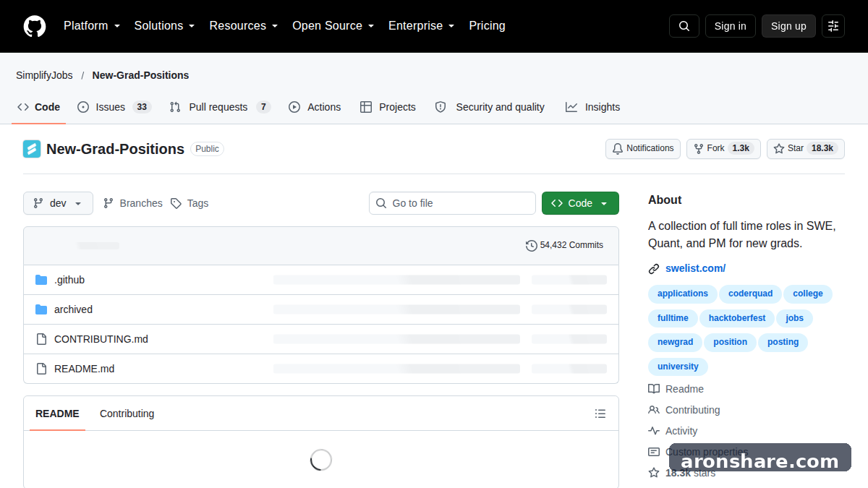Expand the Platform menu
This screenshot has height=488, width=868.
[x=92, y=26]
